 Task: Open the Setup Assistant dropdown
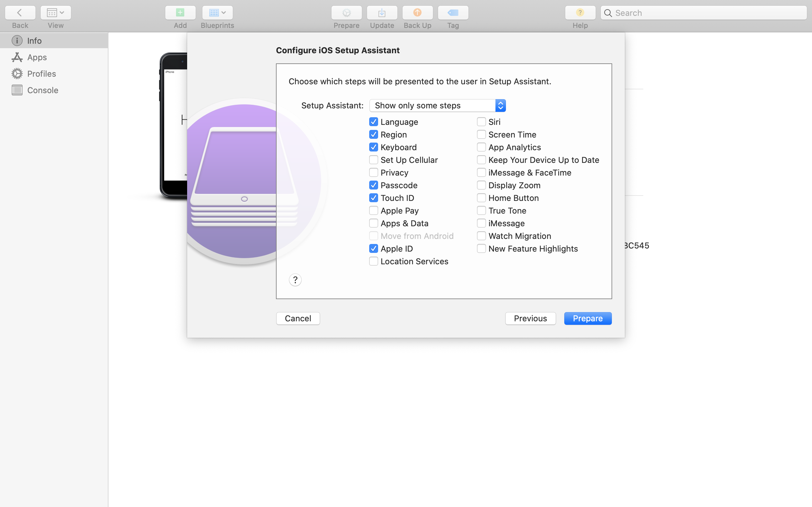(437, 105)
